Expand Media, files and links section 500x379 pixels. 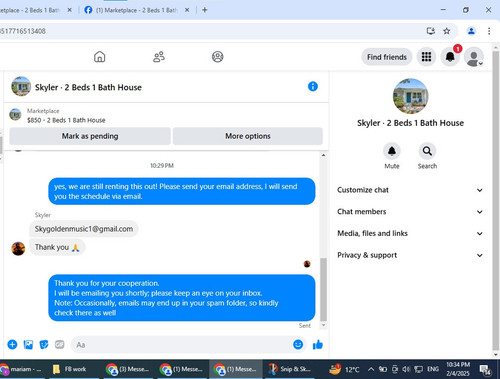(x=410, y=233)
